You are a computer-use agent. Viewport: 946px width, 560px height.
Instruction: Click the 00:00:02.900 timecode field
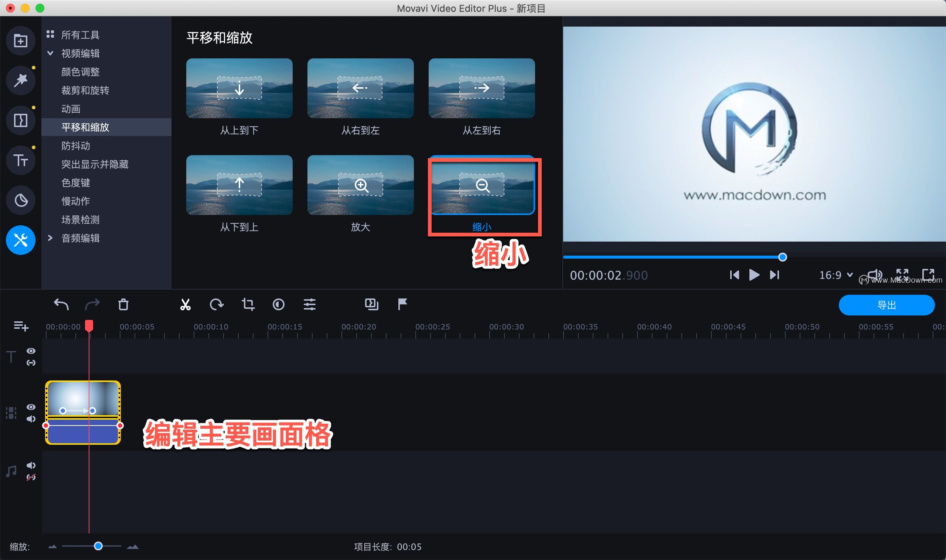[x=609, y=276]
